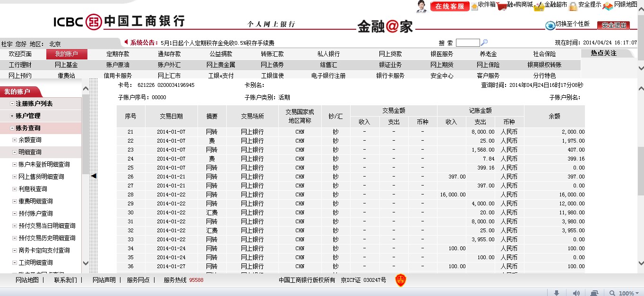The height and width of the screenshot is (296, 644).
Task: Select 账户未登折明细查询 in the sidebar
Action: coord(44,165)
